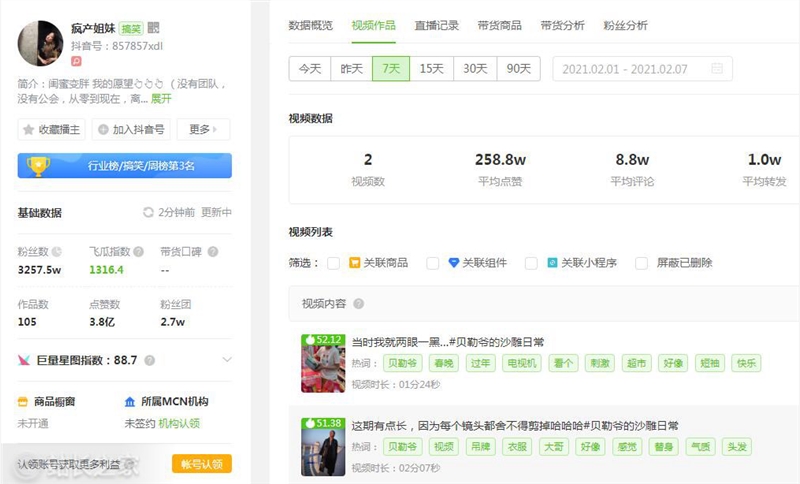Click the 机构认领 link
Screen dimensions: 800x484
pos(180,423)
